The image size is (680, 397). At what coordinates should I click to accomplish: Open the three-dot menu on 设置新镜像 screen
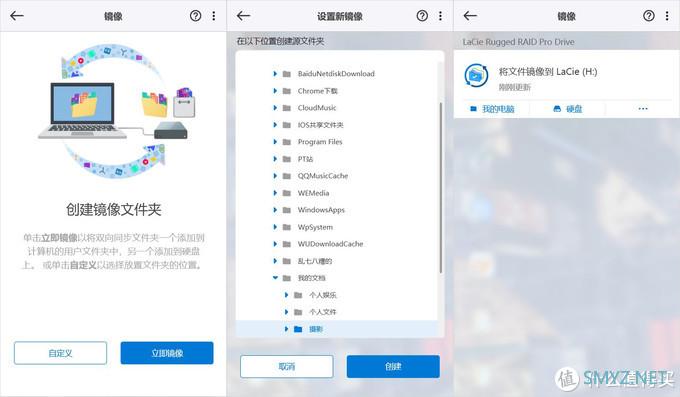440,16
